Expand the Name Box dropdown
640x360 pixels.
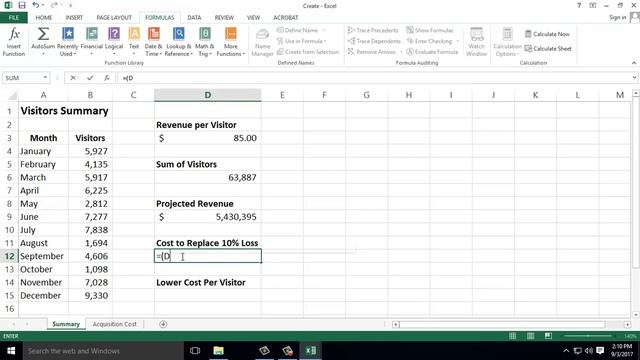pos(45,78)
